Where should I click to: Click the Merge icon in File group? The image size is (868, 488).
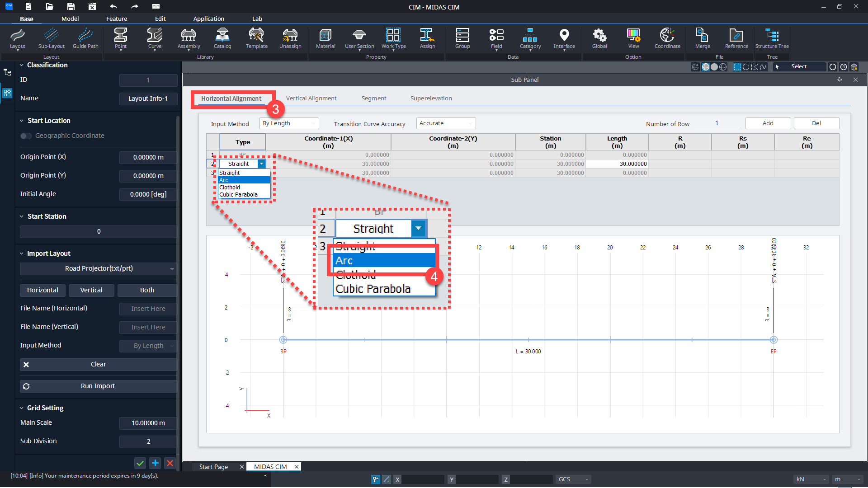(702, 38)
